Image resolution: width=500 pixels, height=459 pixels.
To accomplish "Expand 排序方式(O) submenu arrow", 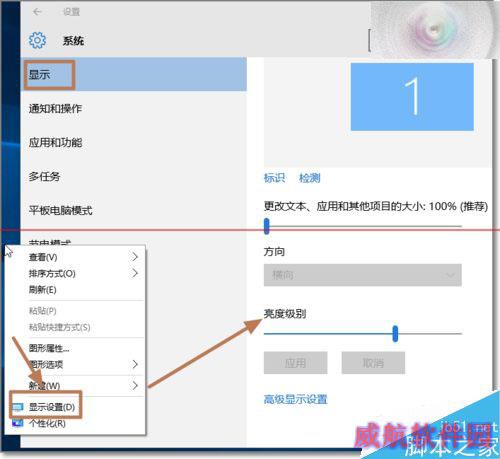I will click(135, 273).
